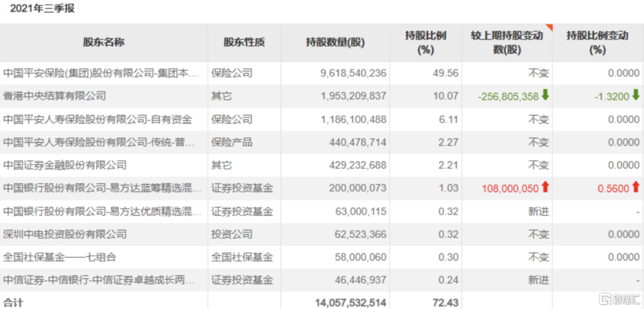The image size is (644, 309).
Task: Select share count 1,186,100,488
Action: (x=353, y=119)
